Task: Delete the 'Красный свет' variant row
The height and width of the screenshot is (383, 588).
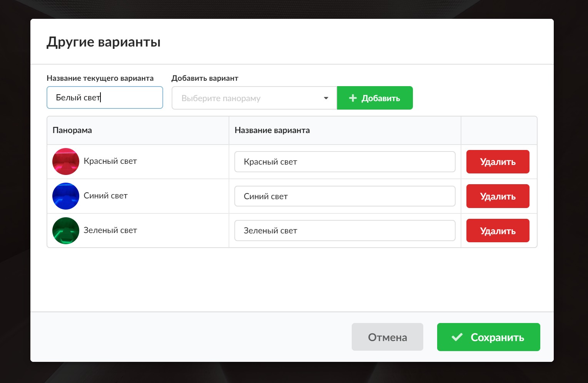Action: tap(498, 162)
